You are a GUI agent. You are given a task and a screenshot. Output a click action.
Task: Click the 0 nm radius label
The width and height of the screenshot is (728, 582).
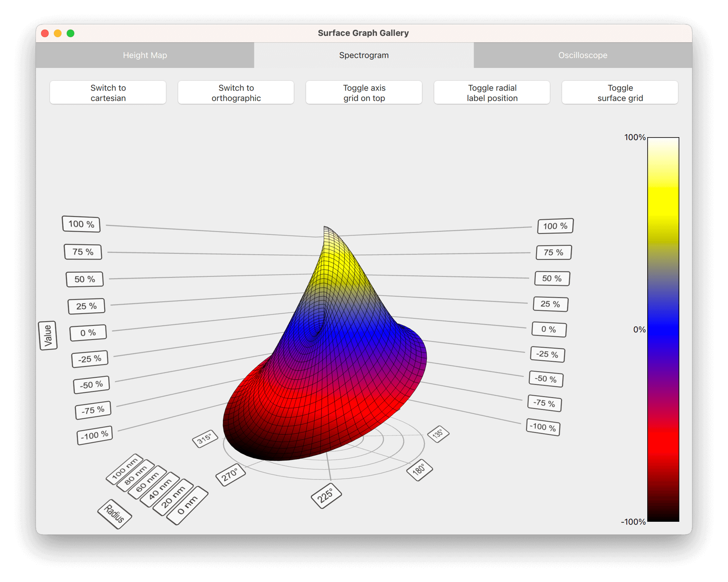tap(187, 505)
